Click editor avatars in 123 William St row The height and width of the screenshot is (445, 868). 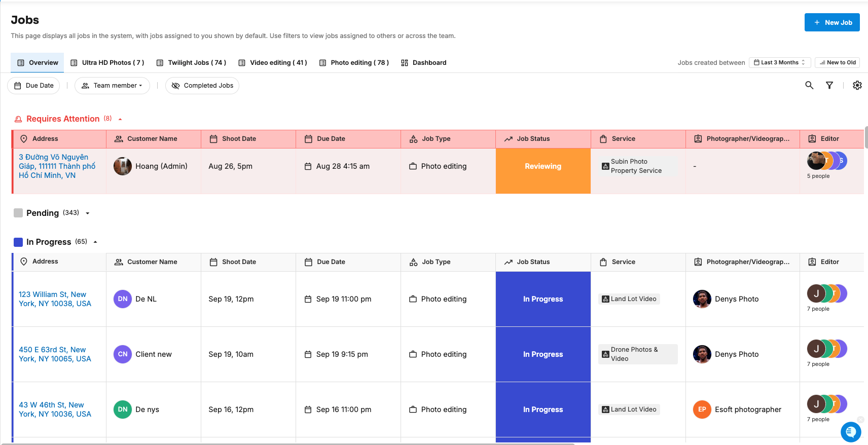pyautogui.click(x=827, y=293)
